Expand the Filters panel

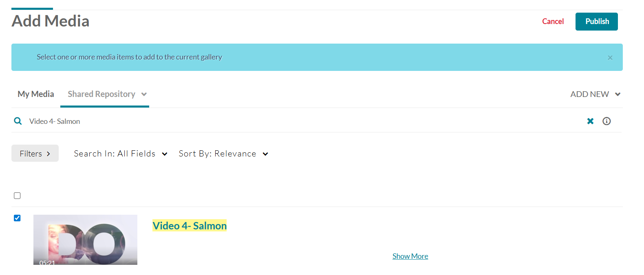(35, 153)
